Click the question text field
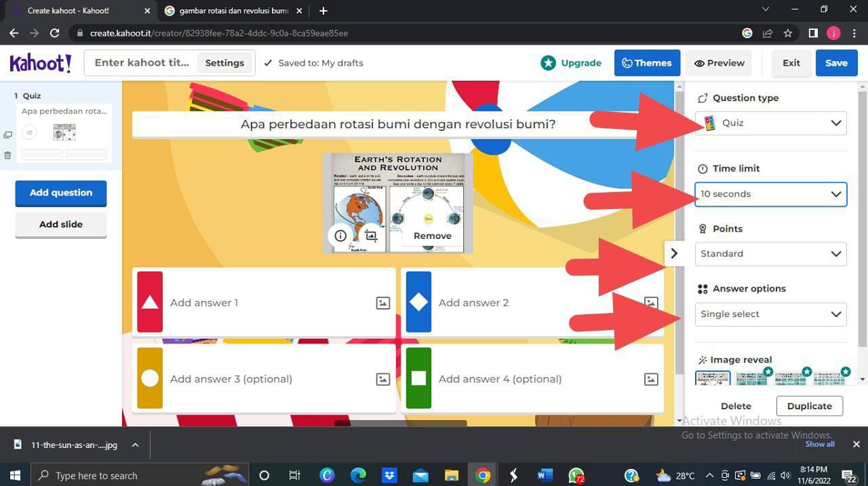Screen dimensions: 868x486 click(x=398, y=125)
